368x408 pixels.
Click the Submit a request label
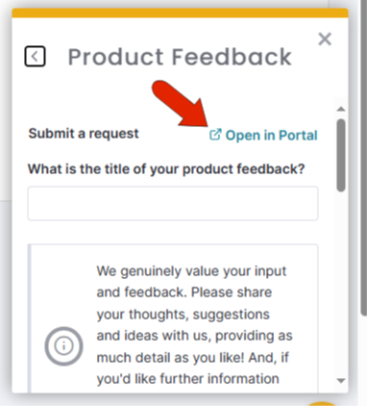point(83,133)
